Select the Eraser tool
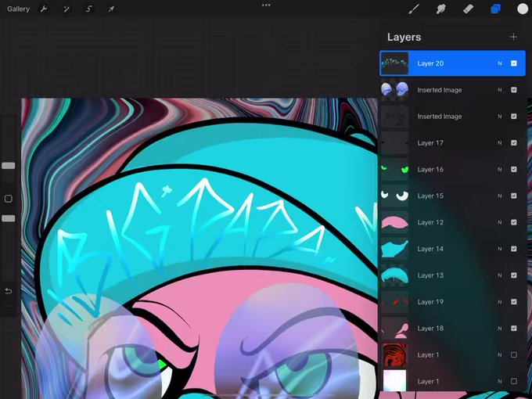 (x=468, y=9)
